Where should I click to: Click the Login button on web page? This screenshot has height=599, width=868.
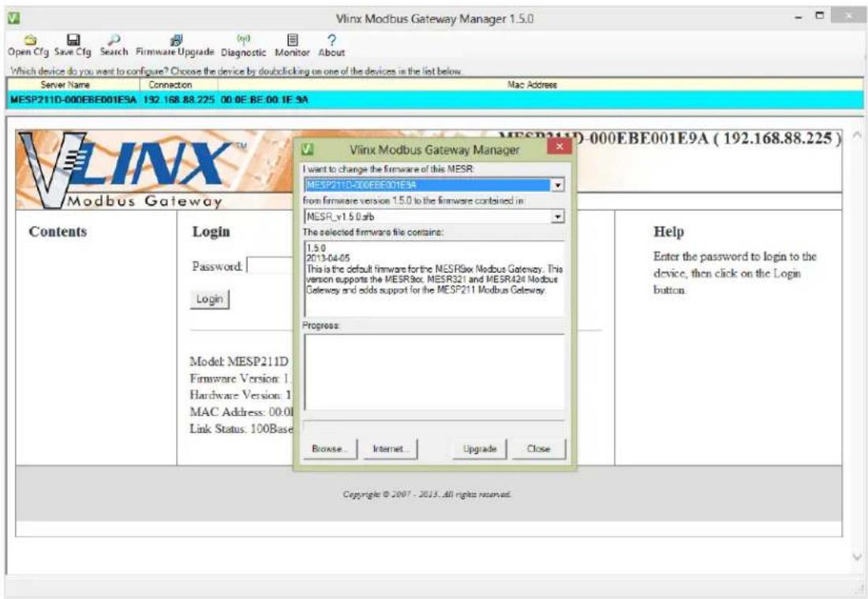pyautogui.click(x=210, y=299)
